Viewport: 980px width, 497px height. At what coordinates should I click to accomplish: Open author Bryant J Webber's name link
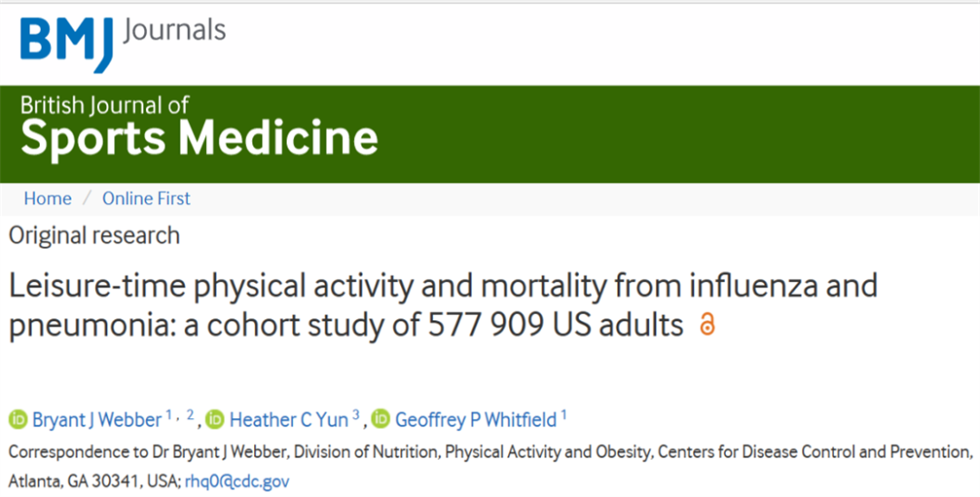point(97,420)
